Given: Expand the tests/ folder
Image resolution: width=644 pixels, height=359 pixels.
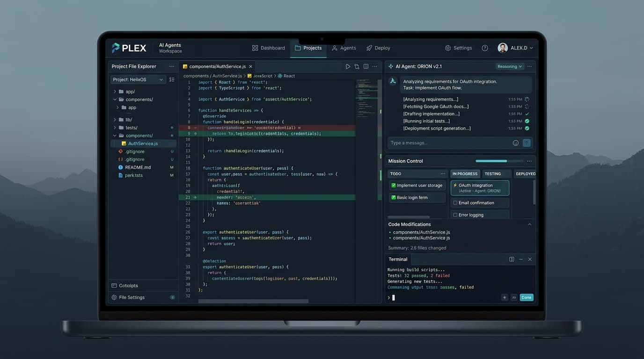Looking at the screenshot, I should coord(115,128).
